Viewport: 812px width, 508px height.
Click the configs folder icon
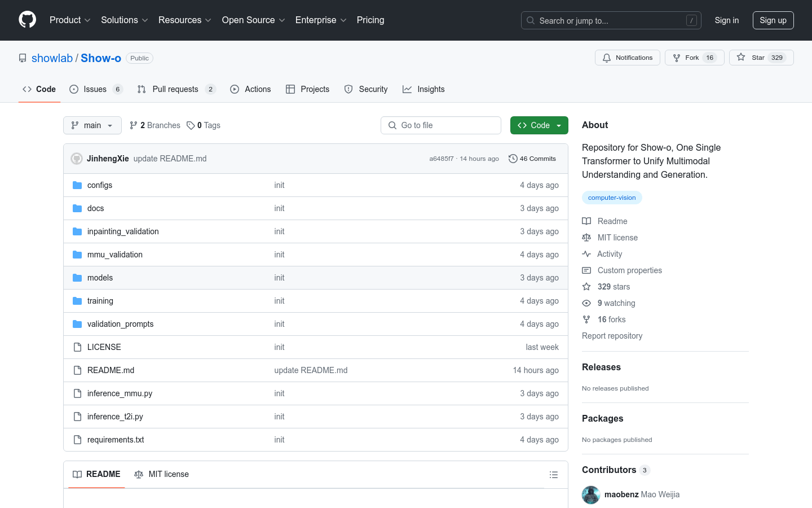point(77,185)
